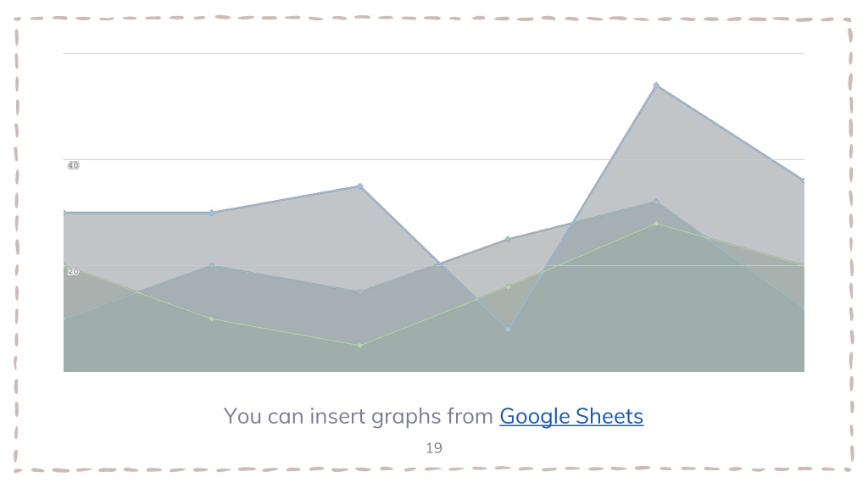This screenshot has height=488, width=868.
Task: Click the teal series peak marker under blue peak
Action: click(656, 202)
